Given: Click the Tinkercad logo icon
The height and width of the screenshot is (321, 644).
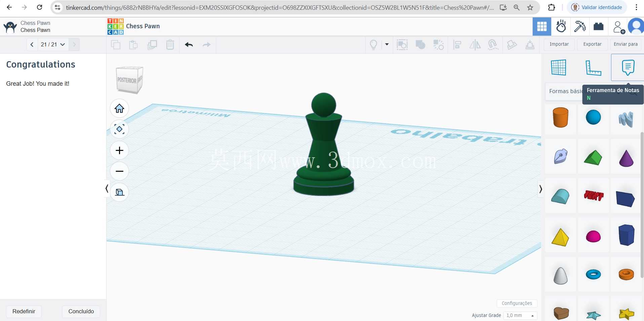Looking at the screenshot, I should tap(115, 27).
